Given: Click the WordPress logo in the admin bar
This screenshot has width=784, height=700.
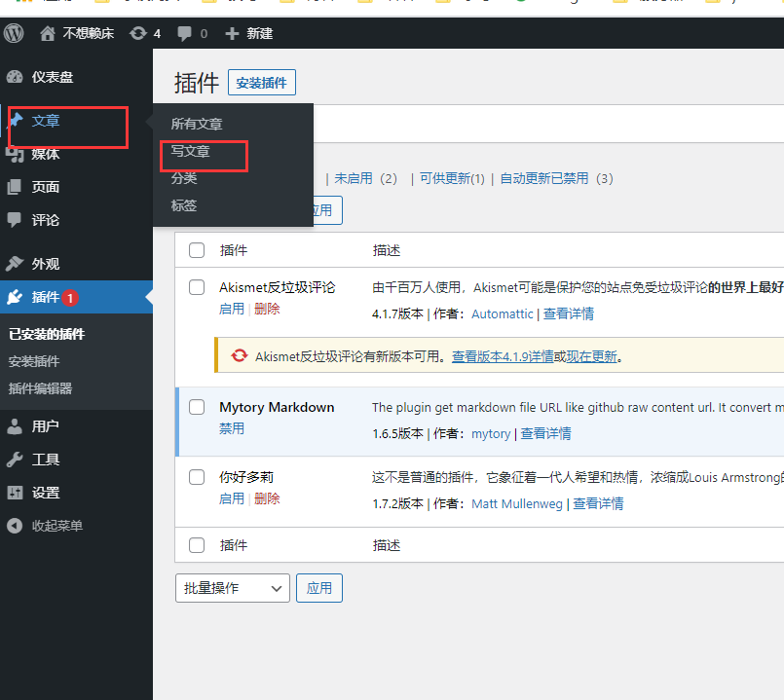Looking at the screenshot, I should point(13,32).
